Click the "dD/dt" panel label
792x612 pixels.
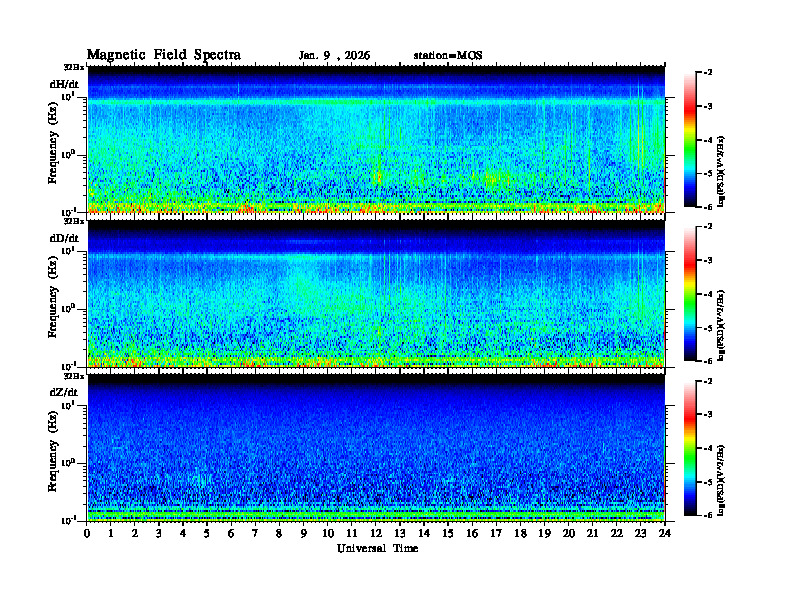point(64,238)
